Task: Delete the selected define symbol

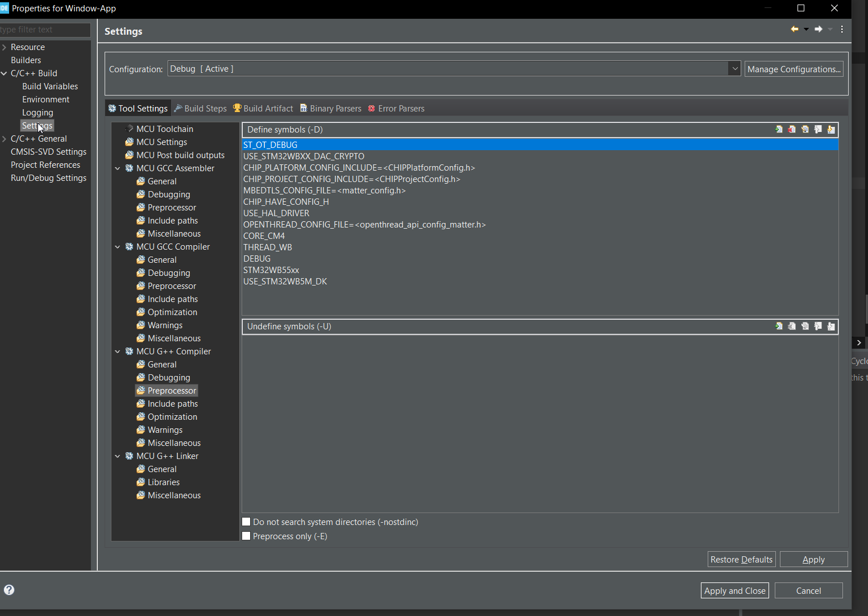Action: (792, 129)
